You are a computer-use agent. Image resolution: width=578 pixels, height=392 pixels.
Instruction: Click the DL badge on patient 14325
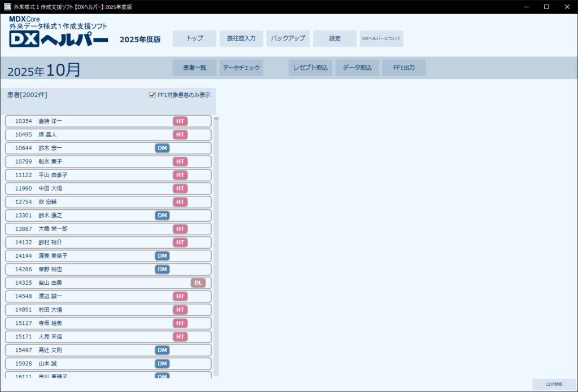tap(198, 283)
